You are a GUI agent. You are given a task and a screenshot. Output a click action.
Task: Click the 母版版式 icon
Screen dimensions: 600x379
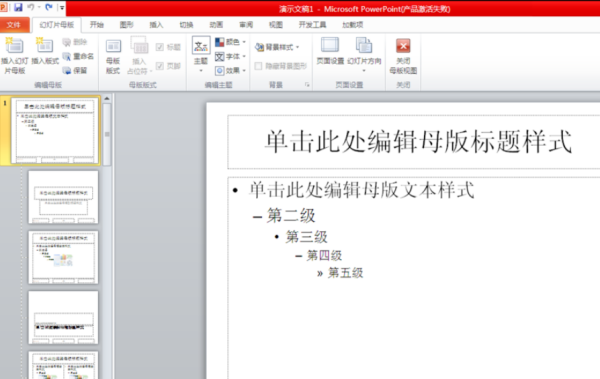tap(113, 46)
